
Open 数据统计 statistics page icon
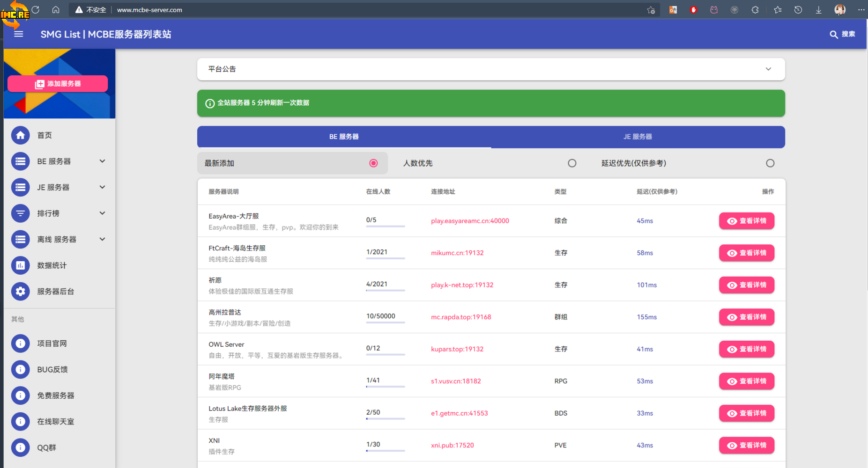20,265
